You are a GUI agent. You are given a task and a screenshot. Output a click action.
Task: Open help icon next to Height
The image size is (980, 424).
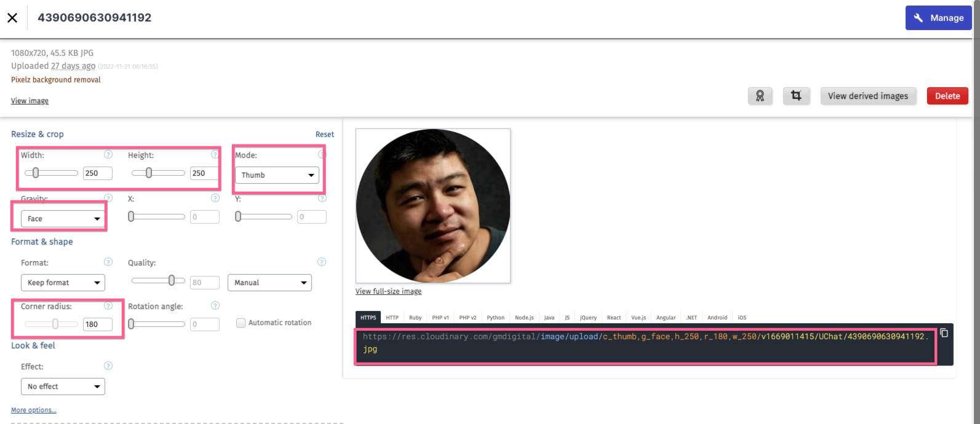[x=215, y=155]
